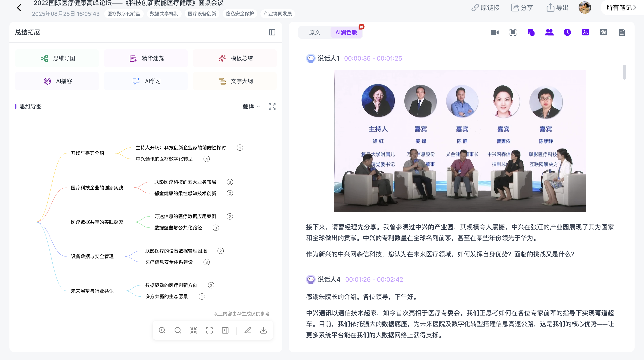Screen dimensions: 644x360
Task: Toggle mind map side panel icon
Action: (x=225, y=330)
